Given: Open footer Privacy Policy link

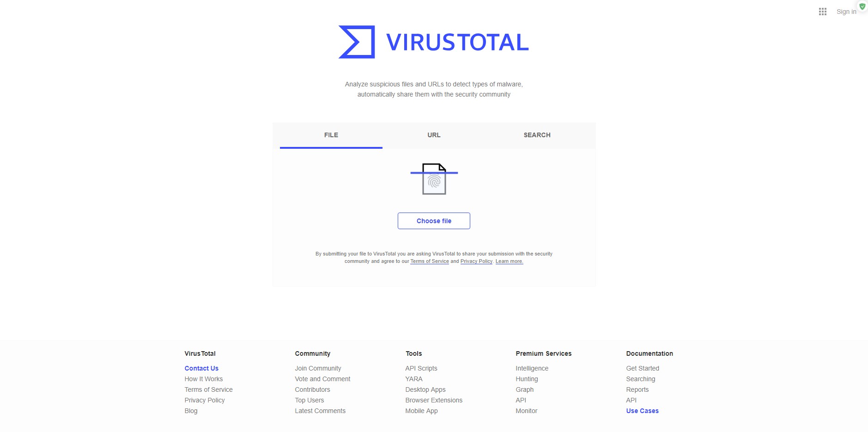Looking at the screenshot, I should 205,400.
